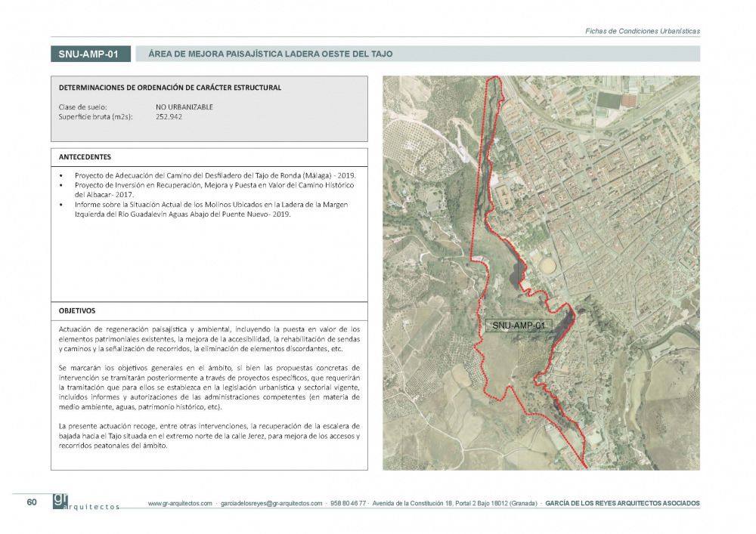Screen dimensions: 756x534
Task: Click the address 'Avenida de la Constitución 18'
Action: [x=414, y=503]
